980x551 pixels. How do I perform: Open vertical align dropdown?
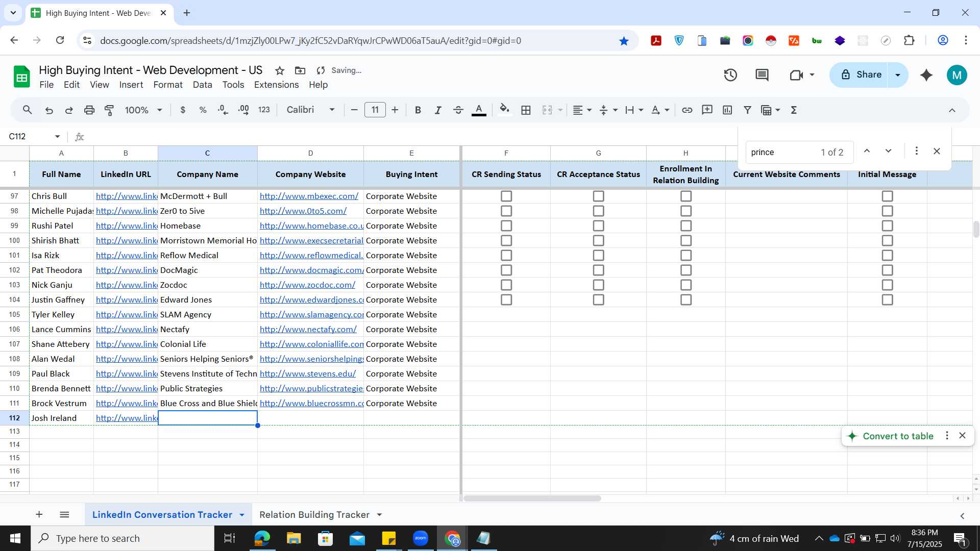coord(608,110)
